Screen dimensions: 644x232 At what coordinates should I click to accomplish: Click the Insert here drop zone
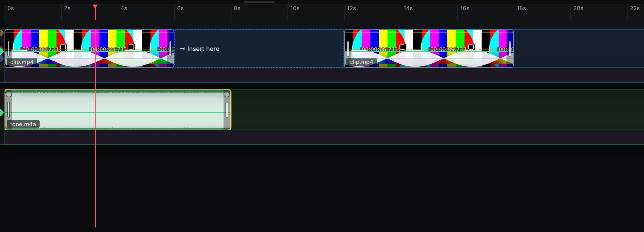(259, 49)
